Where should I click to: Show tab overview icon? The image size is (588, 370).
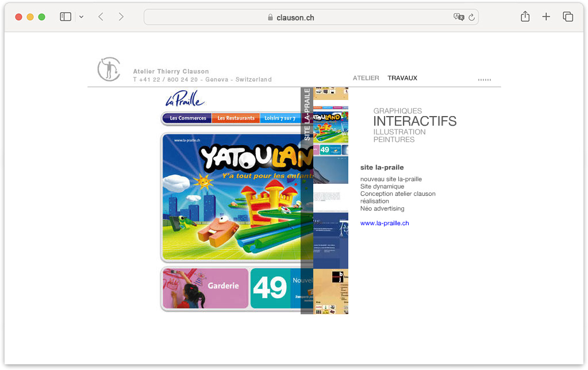tap(568, 17)
